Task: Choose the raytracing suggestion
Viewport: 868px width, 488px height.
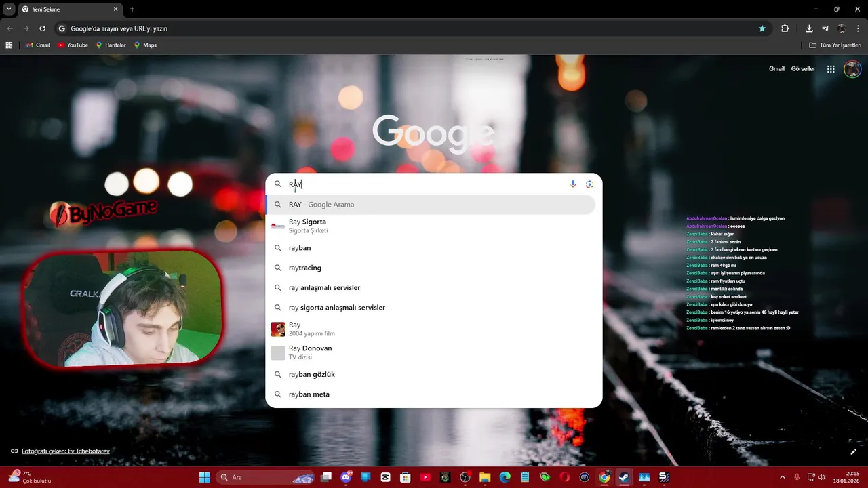Action: (431, 268)
